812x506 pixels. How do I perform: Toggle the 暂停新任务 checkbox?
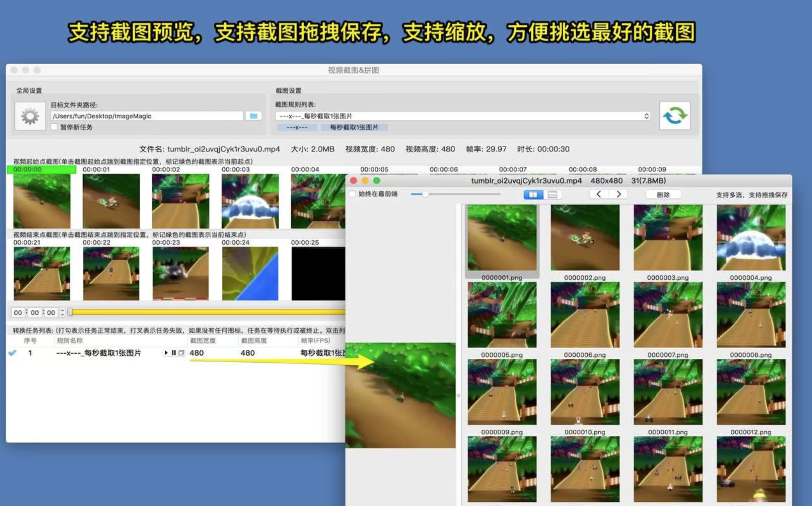pos(55,127)
